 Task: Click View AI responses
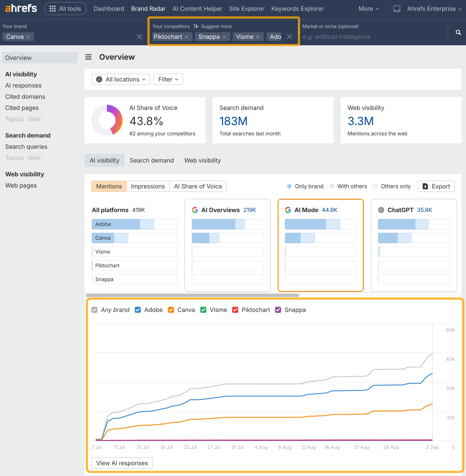pyautogui.click(x=122, y=463)
